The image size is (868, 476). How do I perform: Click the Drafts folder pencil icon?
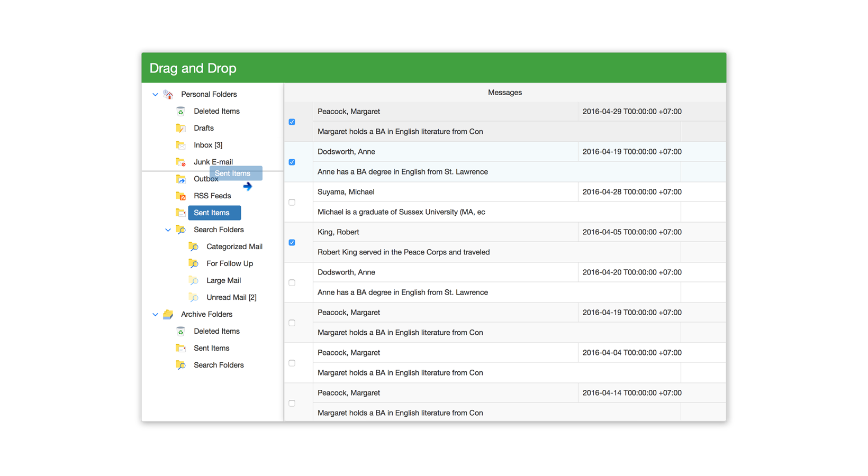180,128
